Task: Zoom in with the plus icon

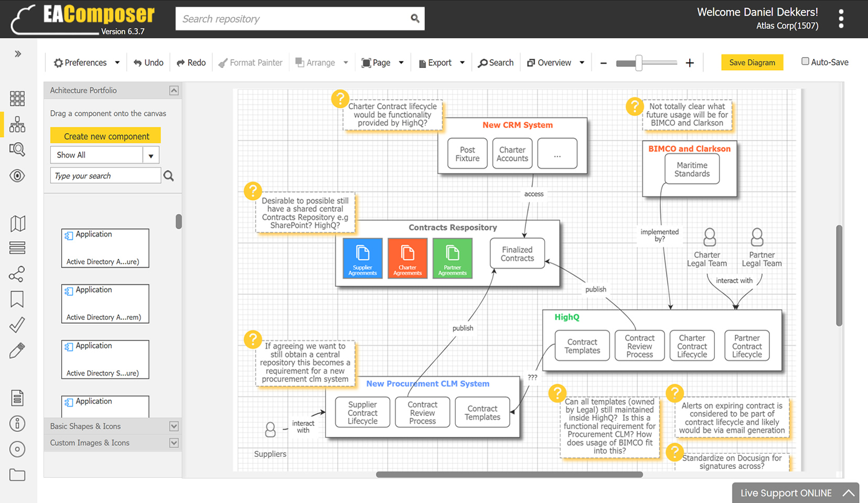Action: pyautogui.click(x=690, y=63)
